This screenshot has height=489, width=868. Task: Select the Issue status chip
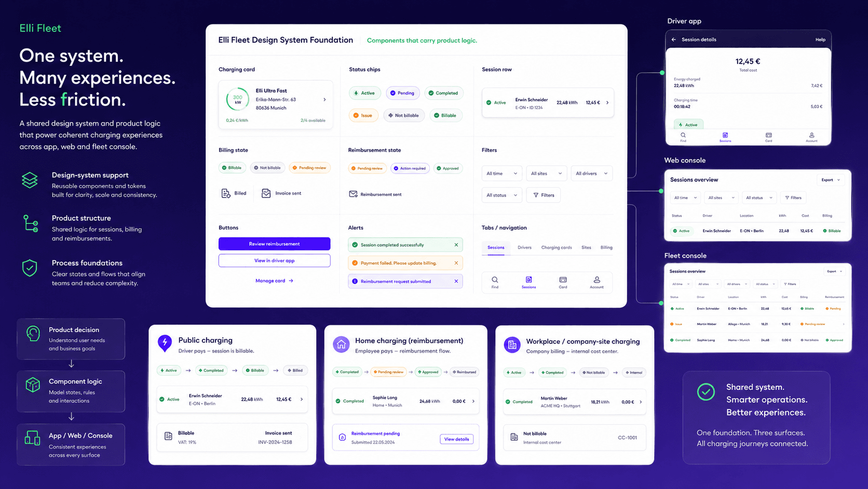click(363, 115)
